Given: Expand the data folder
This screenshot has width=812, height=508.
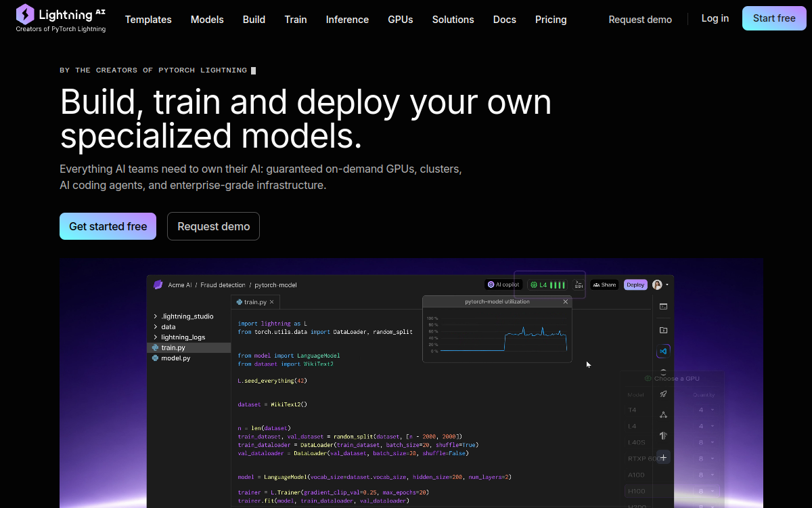Looking at the screenshot, I should [165, 326].
